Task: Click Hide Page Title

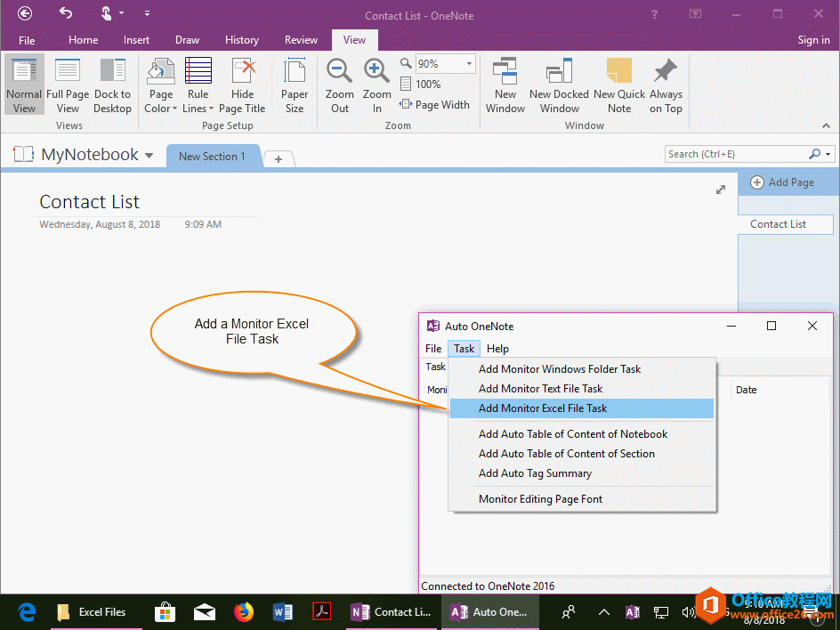Action: [x=242, y=85]
